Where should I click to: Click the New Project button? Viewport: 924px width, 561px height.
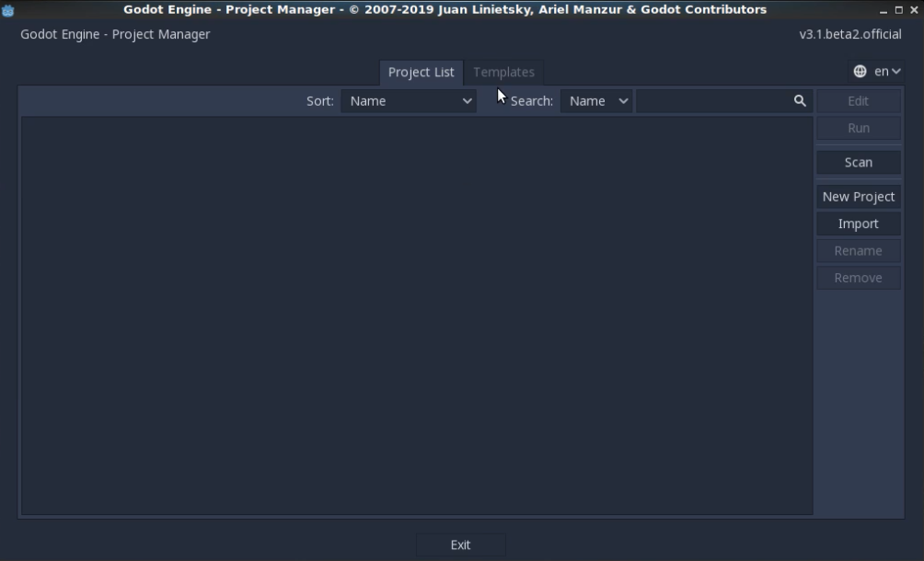858,196
